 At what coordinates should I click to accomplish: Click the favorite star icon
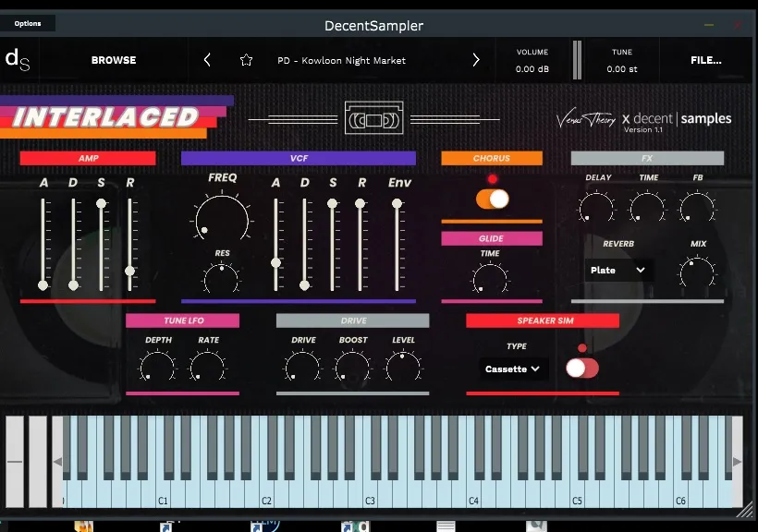246,60
